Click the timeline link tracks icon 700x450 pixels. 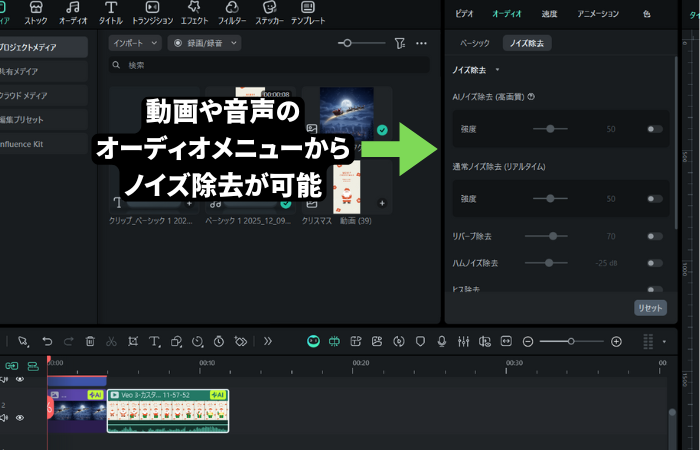[12, 366]
